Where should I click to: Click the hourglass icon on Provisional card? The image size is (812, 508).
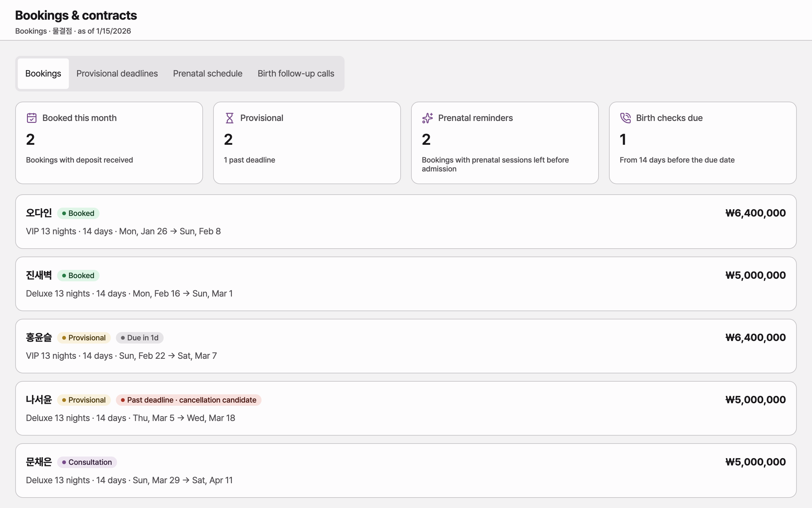230,118
